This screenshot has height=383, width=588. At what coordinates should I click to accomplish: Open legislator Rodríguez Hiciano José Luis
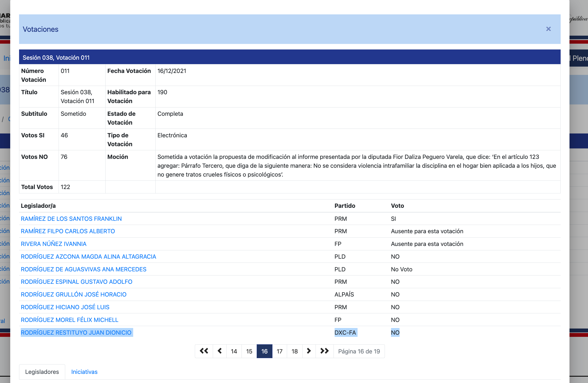point(65,307)
